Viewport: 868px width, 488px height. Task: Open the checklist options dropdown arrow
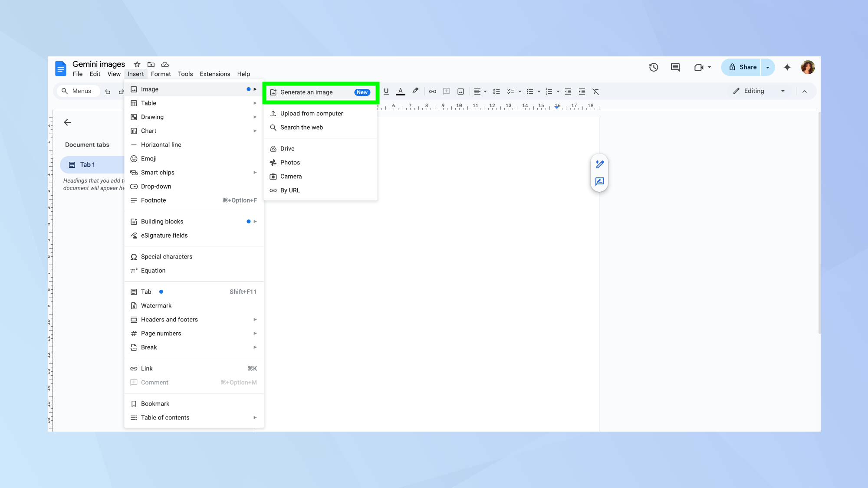point(520,92)
